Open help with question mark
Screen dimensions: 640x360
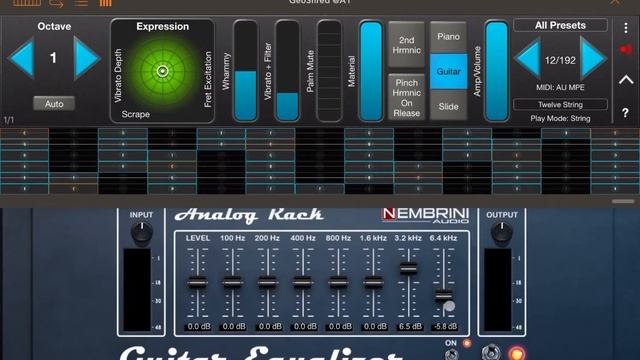[625, 113]
